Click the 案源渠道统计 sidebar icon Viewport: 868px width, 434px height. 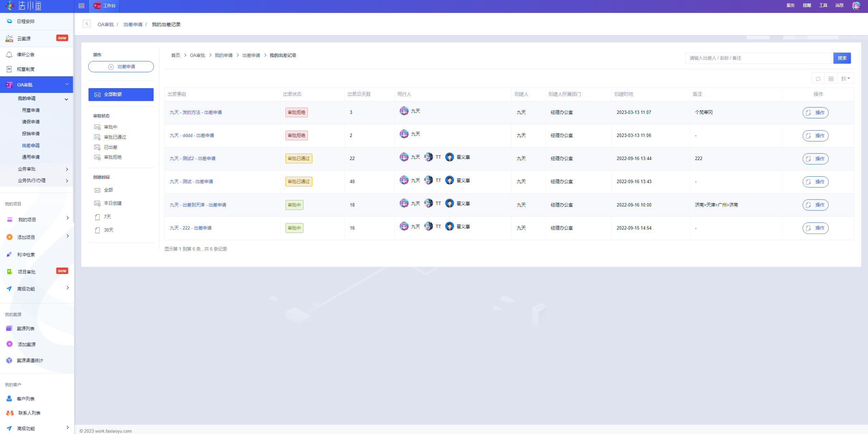pos(9,360)
